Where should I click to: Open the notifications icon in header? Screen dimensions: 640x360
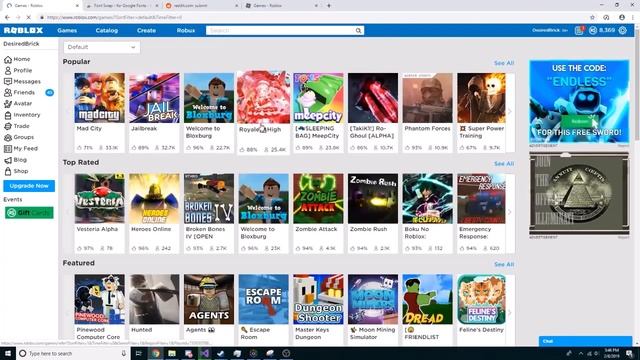pos(579,30)
